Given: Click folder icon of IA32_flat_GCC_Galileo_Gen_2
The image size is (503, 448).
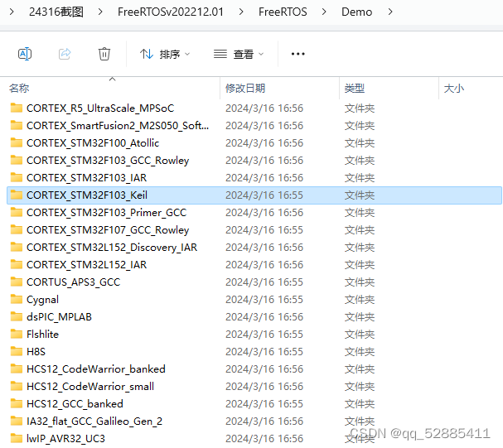Looking at the screenshot, I should coord(17,421).
